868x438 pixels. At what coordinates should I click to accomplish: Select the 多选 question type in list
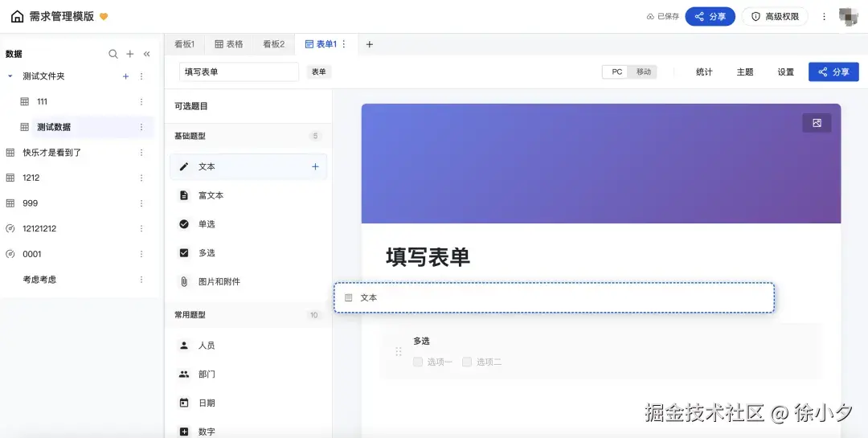248,253
